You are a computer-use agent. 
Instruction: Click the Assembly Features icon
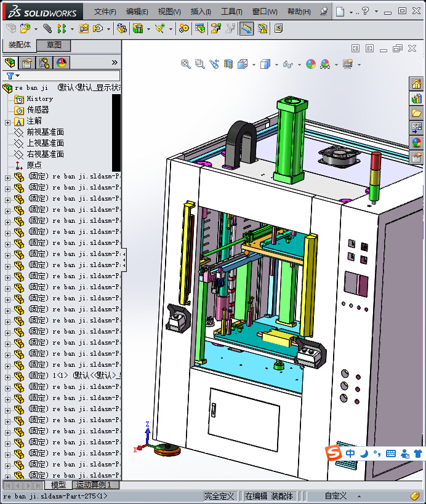point(138,28)
